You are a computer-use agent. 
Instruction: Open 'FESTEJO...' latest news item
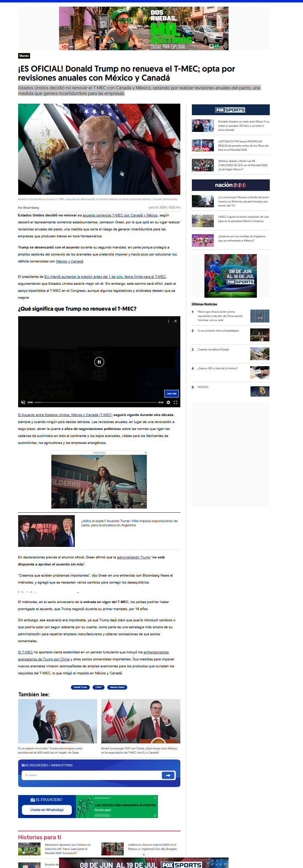click(x=204, y=387)
